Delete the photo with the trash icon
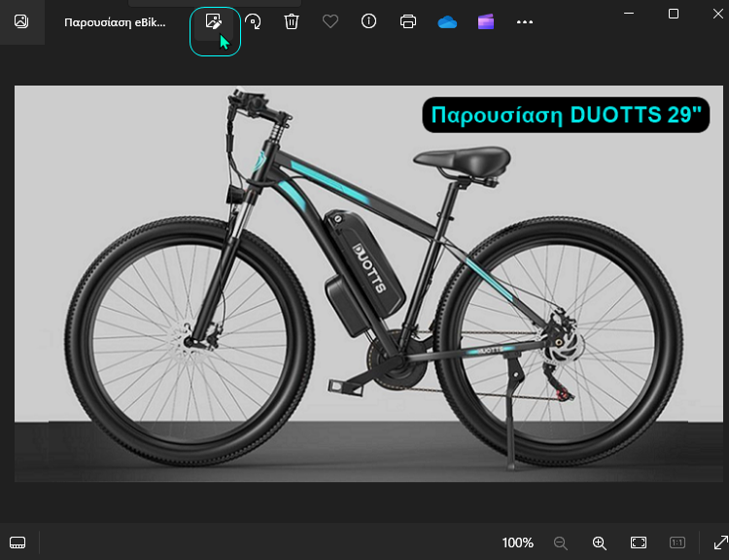The height and width of the screenshot is (560, 729). tap(292, 21)
